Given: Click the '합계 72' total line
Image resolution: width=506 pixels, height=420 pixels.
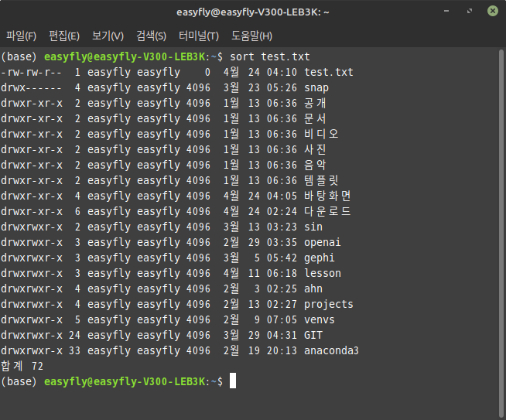Looking at the screenshot, I should (22, 367).
